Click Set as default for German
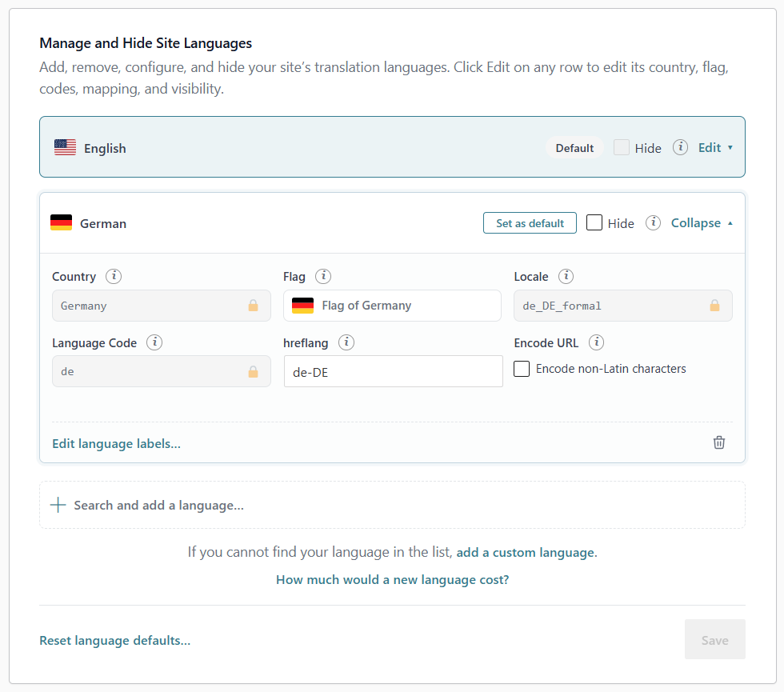The height and width of the screenshot is (692, 784). (530, 223)
